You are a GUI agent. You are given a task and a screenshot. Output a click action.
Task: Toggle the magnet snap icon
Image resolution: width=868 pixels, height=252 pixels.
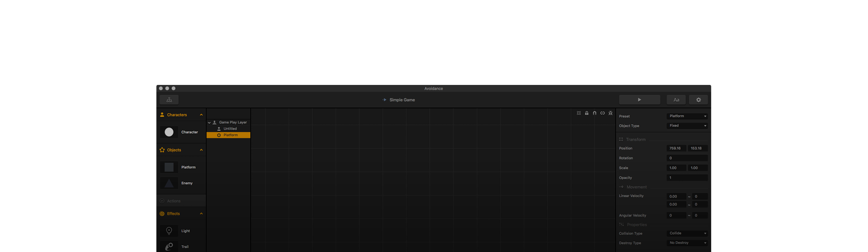point(595,113)
